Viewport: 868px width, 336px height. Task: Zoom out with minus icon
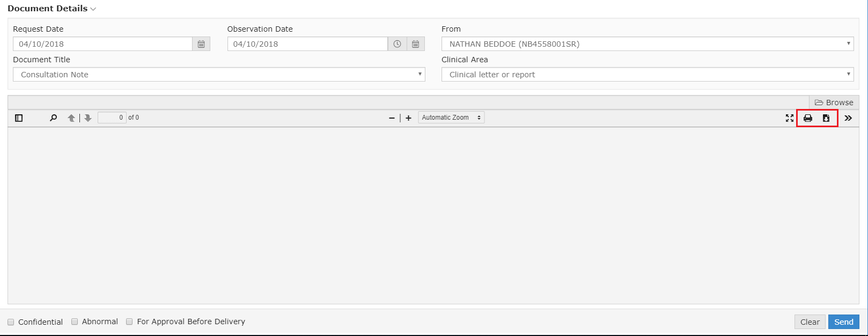[x=392, y=118]
